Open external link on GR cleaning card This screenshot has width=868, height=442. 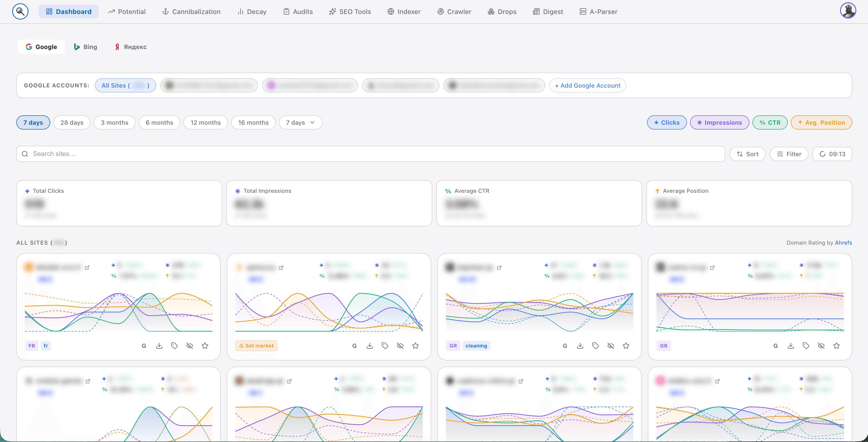click(499, 268)
